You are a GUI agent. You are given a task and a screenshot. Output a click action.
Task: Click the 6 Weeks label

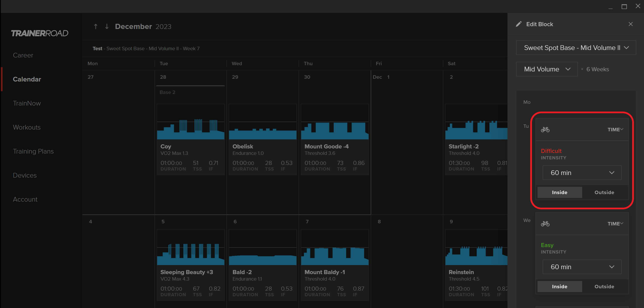tap(597, 69)
